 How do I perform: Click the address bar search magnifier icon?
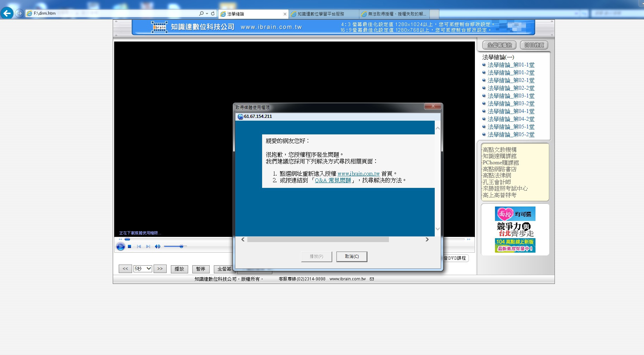tap(201, 13)
